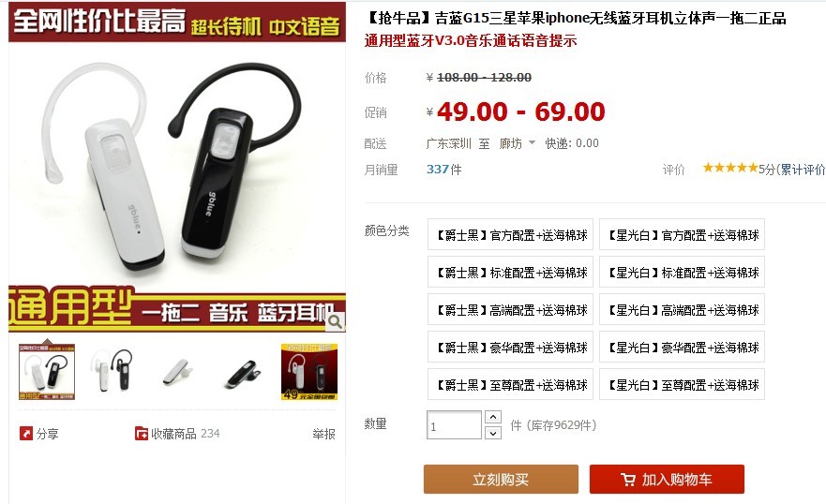This screenshot has height=504, width=826.
Task: Decrease quantity with the down arrow
Action: [x=492, y=433]
